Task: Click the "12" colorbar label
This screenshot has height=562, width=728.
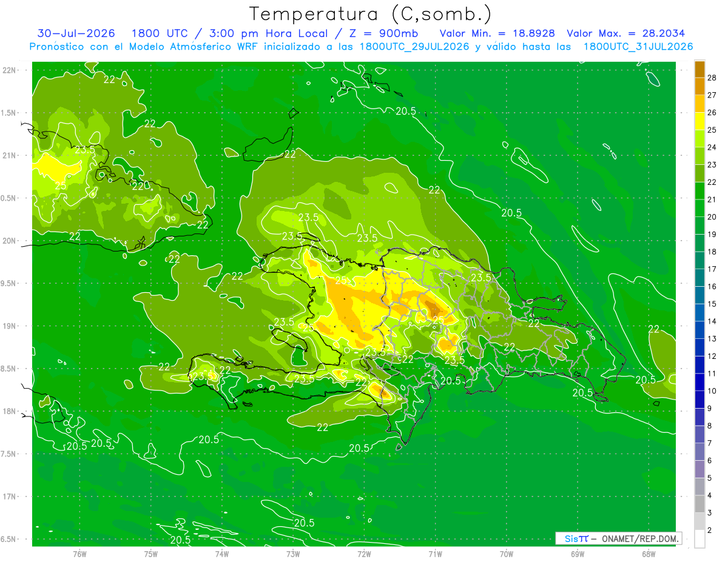Action: [712, 356]
